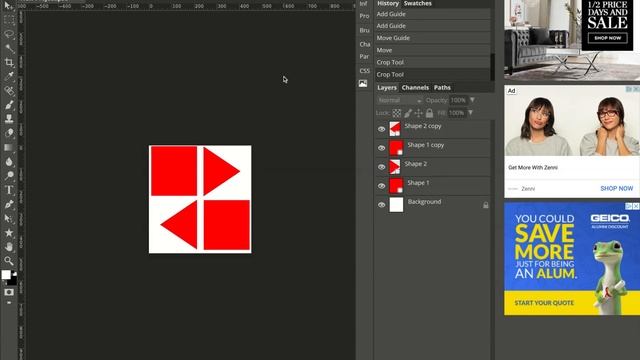Switch to the History tab
The height and width of the screenshot is (360, 640).
click(388, 3)
